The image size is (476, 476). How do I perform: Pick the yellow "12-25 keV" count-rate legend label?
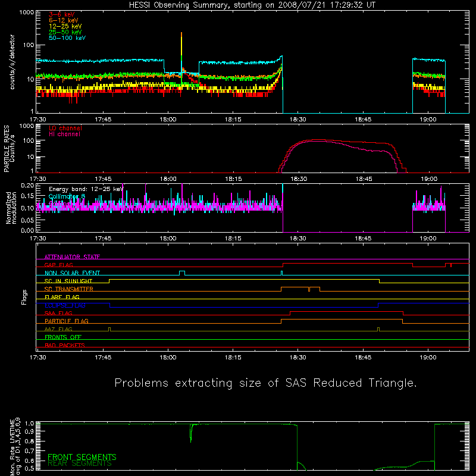pyautogui.click(x=65, y=26)
